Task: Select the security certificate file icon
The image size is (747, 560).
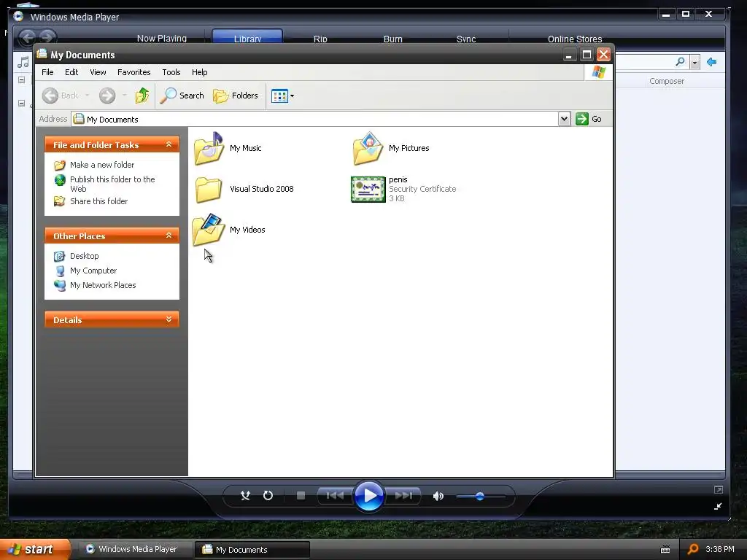Action: click(x=368, y=189)
